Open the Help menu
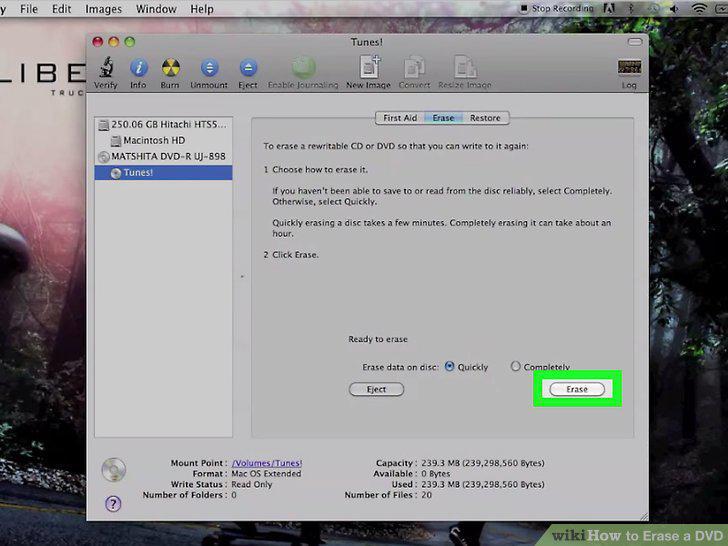The width and height of the screenshot is (728, 546). [x=202, y=9]
